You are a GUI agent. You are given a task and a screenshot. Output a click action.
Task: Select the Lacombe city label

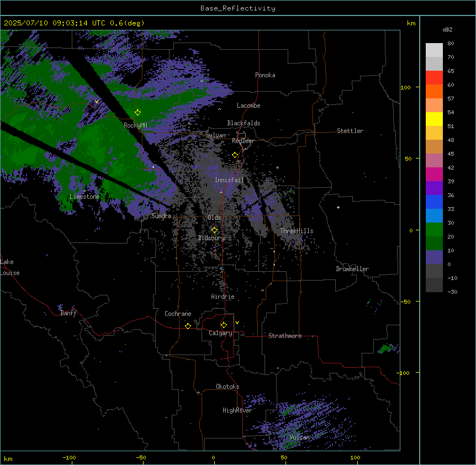[x=248, y=105]
